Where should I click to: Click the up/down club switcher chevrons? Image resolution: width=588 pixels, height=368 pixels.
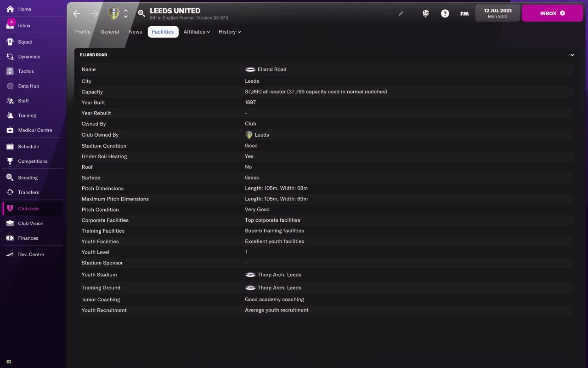(x=126, y=13)
